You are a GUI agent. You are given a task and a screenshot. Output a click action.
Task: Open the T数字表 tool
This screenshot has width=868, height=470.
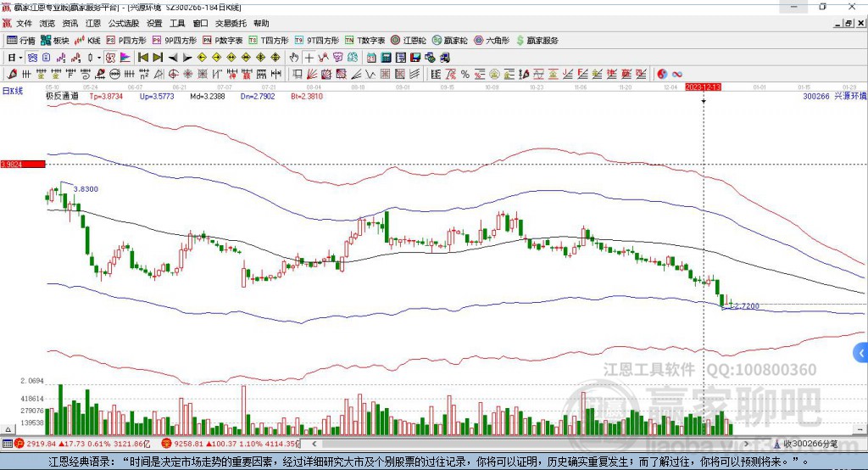coord(364,41)
